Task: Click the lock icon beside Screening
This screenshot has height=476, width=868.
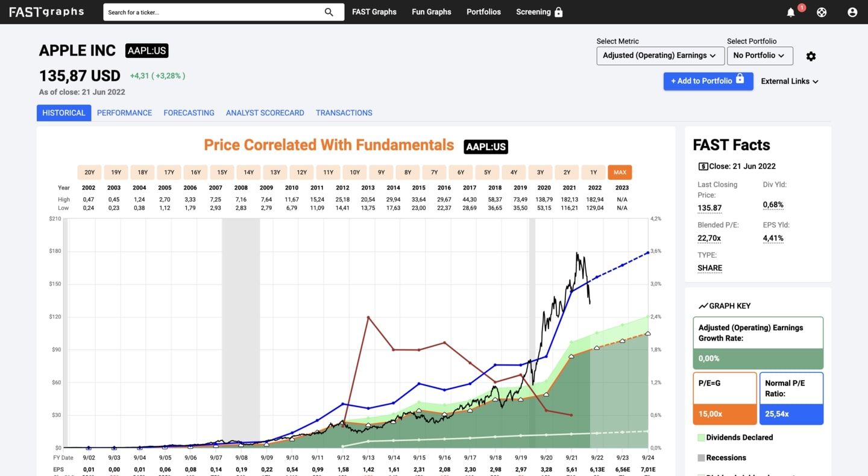Action: [559, 12]
